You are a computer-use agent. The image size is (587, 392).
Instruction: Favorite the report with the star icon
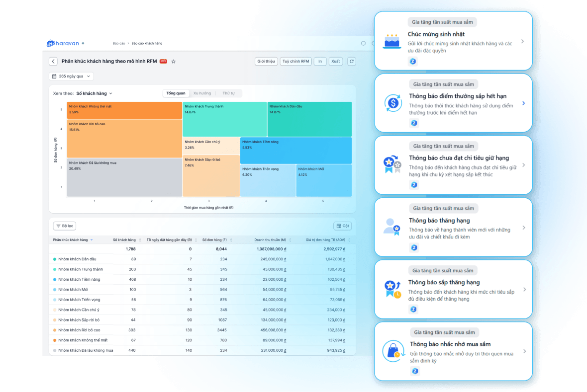(173, 61)
